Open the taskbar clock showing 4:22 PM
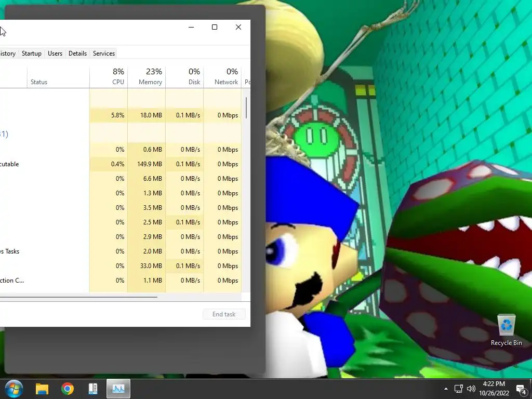This screenshot has height=399, width=532. 494,389
